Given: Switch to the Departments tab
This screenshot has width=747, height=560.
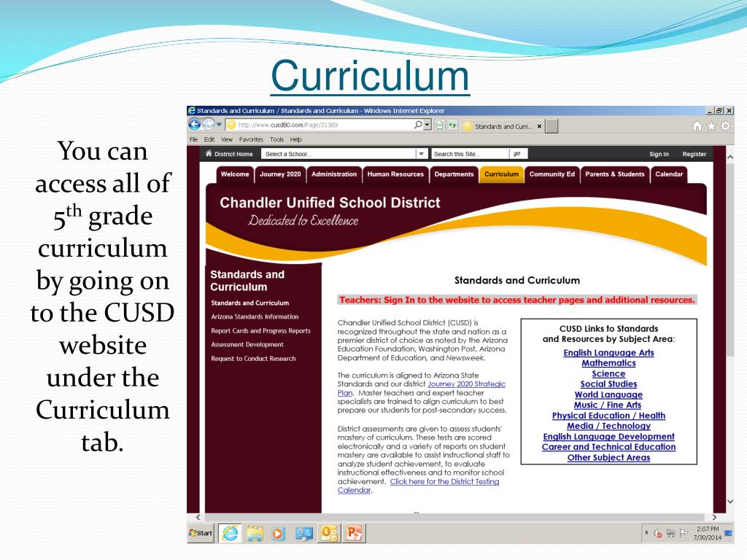Looking at the screenshot, I should [454, 174].
